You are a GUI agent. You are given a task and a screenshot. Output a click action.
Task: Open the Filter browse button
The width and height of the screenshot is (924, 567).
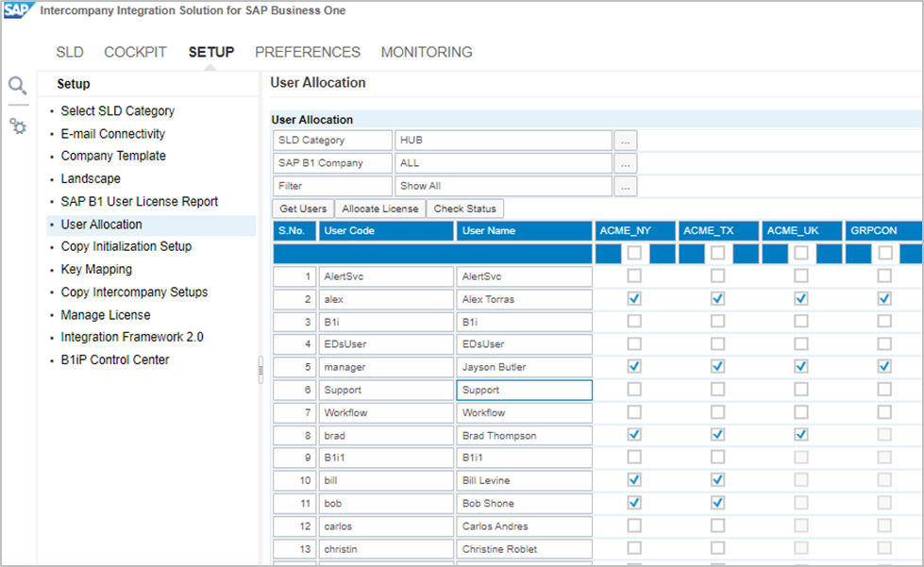626,187
